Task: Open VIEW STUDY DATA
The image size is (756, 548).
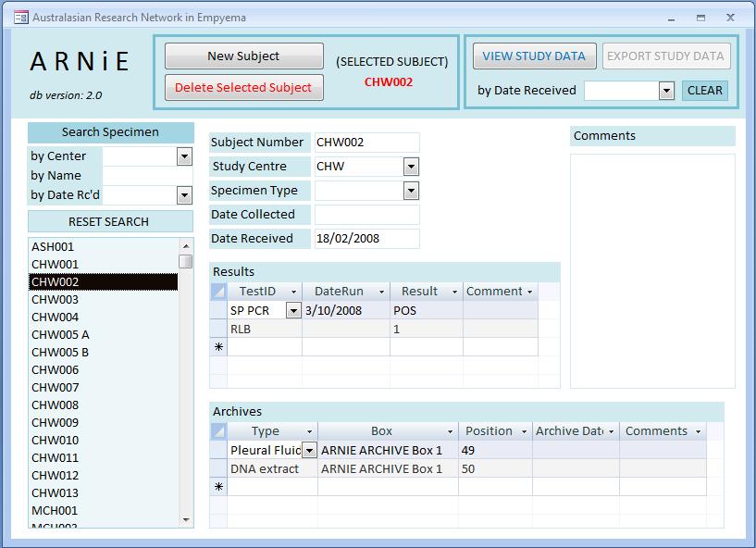Action: coord(534,56)
